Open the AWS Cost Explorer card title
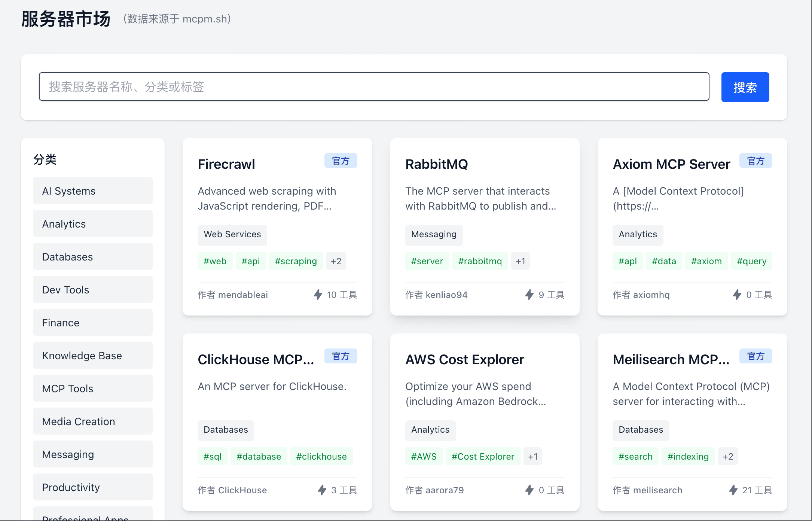 point(464,359)
